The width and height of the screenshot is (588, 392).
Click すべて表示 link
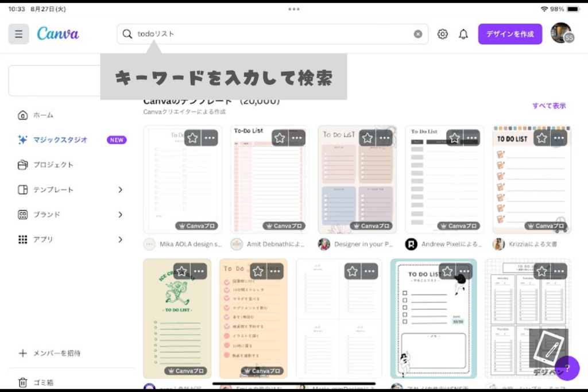click(x=549, y=106)
